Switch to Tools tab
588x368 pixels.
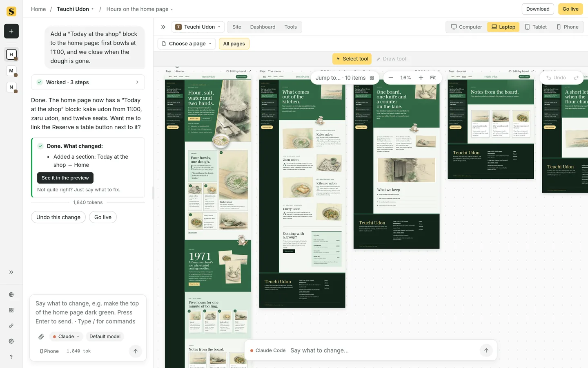pyautogui.click(x=291, y=27)
